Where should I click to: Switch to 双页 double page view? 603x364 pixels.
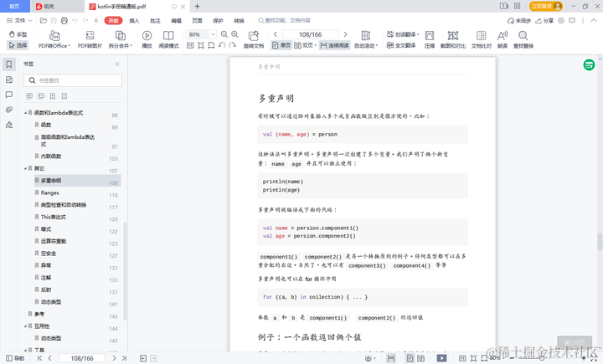coord(305,45)
